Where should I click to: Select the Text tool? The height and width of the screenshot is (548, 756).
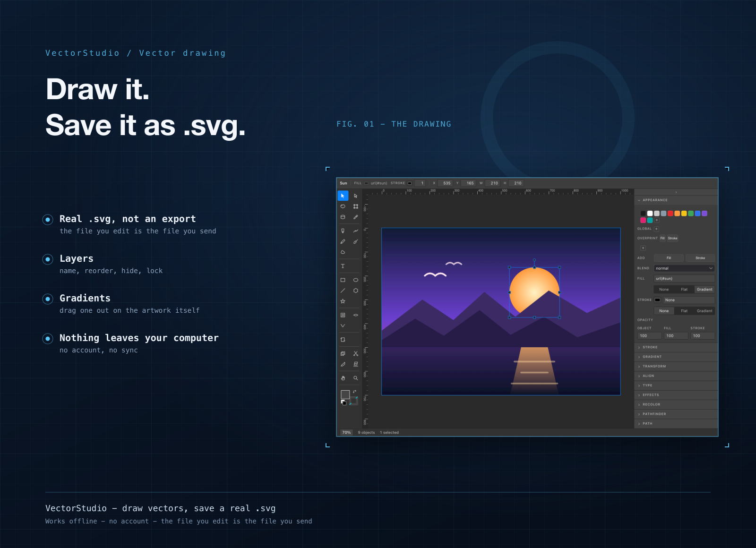(343, 266)
